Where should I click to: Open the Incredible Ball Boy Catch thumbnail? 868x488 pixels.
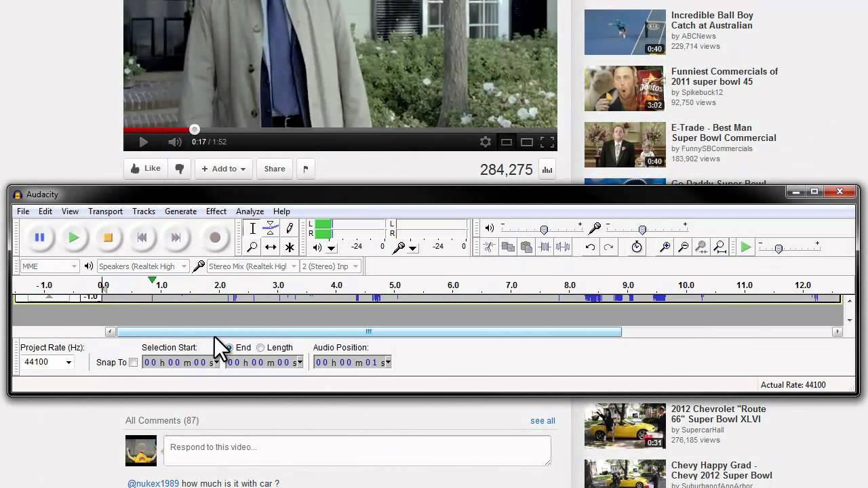pyautogui.click(x=625, y=32)
